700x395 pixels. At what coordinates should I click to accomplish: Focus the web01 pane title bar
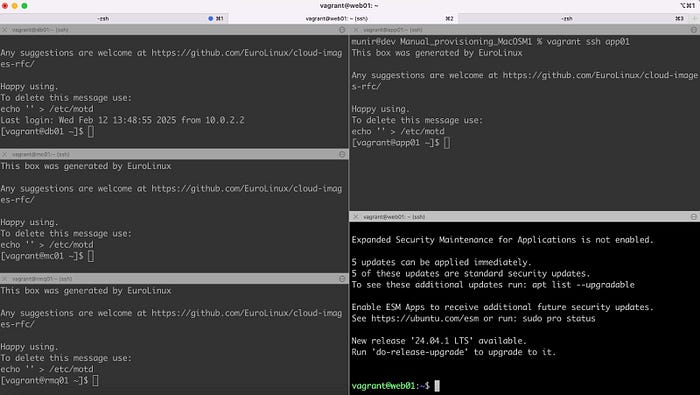tap(525, 216)
